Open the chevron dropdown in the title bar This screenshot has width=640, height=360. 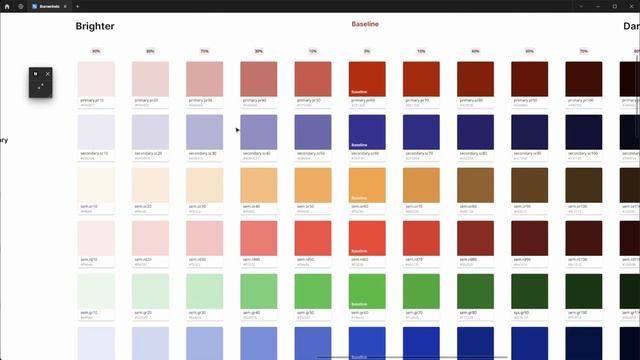pyautogui.click(x=581, y=7)
